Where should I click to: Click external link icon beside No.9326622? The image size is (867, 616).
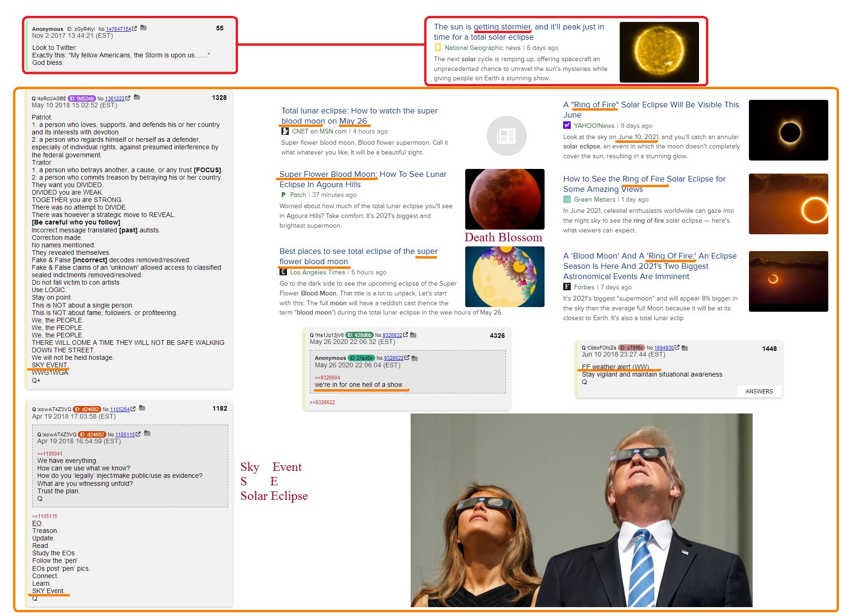(407, 357)
